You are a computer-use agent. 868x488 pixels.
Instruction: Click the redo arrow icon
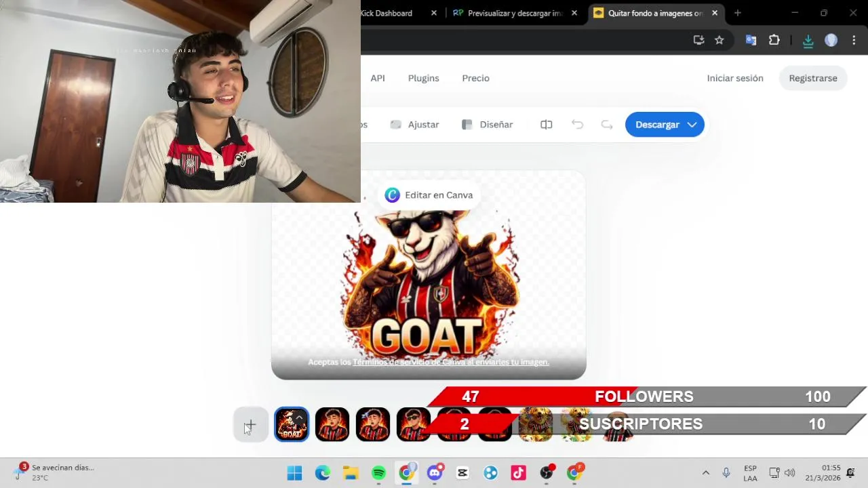(607, 125)
